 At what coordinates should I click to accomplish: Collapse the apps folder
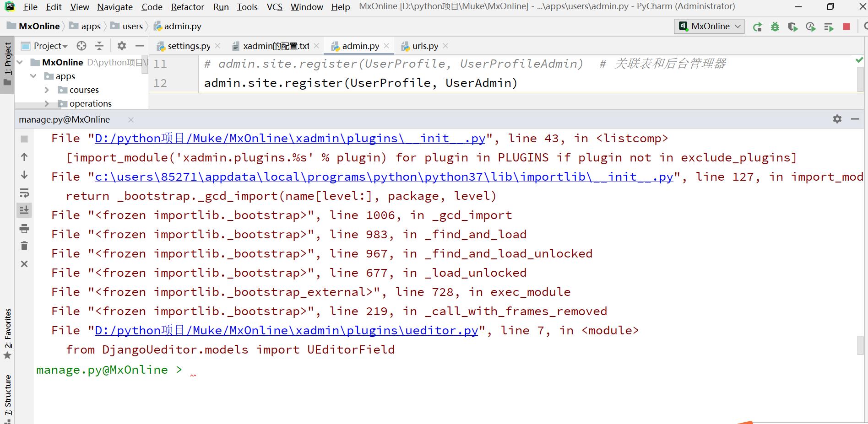point(33,76)
